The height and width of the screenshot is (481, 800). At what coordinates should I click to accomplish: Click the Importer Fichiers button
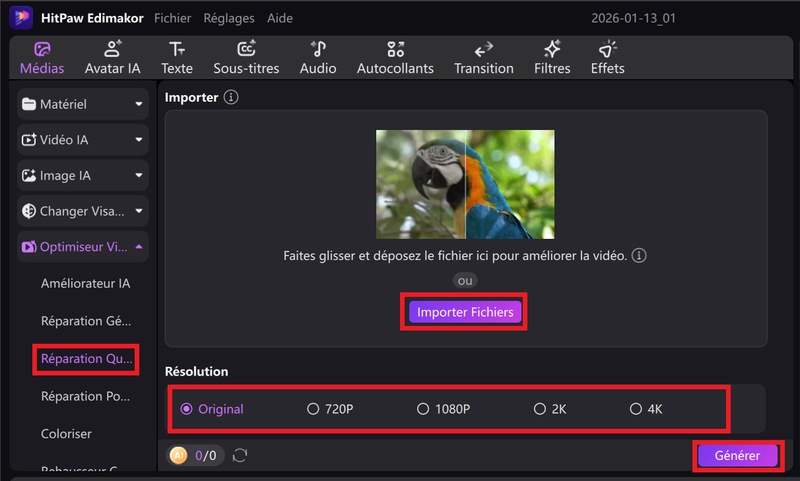(x=465, y=312)
